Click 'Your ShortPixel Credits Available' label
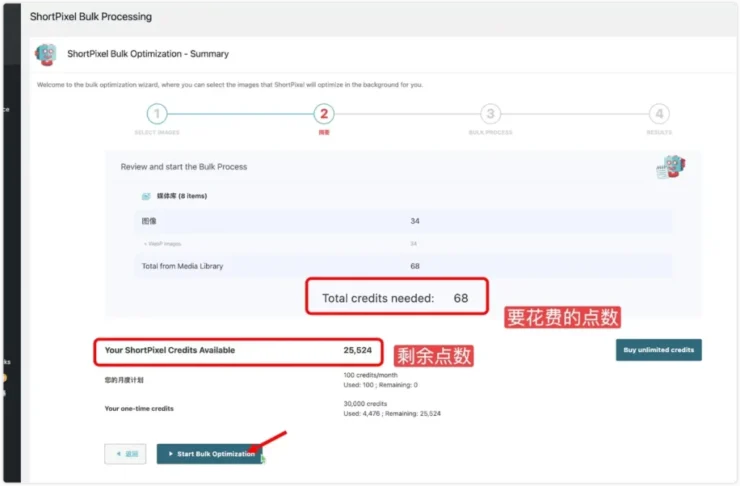Viewport: 740px width, 486px height. tap(170, 350)
